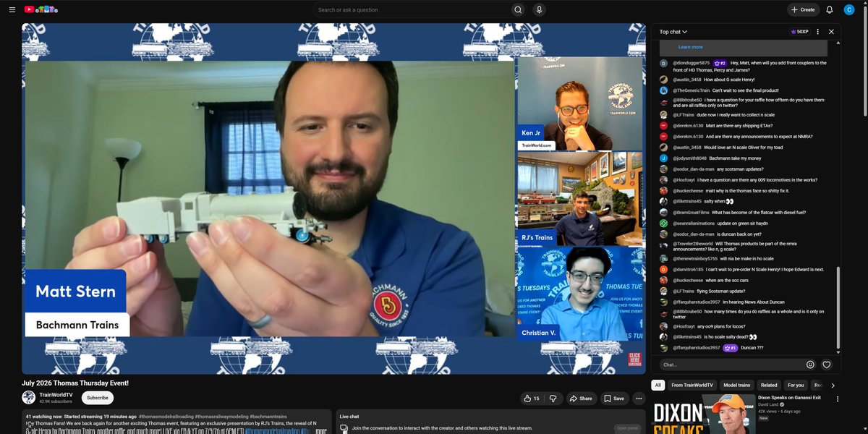Close the live chat panel
The width and height of the screenshot is (868, 434).
click(831, 32)
